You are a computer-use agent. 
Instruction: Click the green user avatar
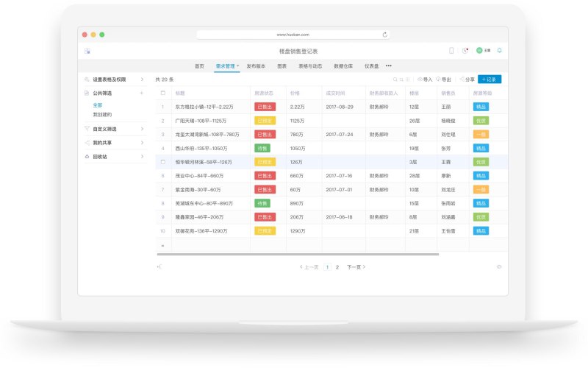tap(479, 50)
